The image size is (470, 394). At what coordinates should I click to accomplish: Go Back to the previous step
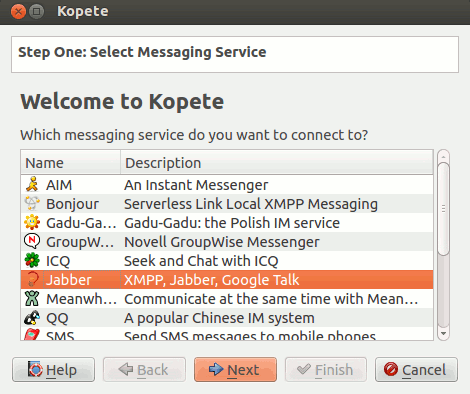tap(144, 370)
